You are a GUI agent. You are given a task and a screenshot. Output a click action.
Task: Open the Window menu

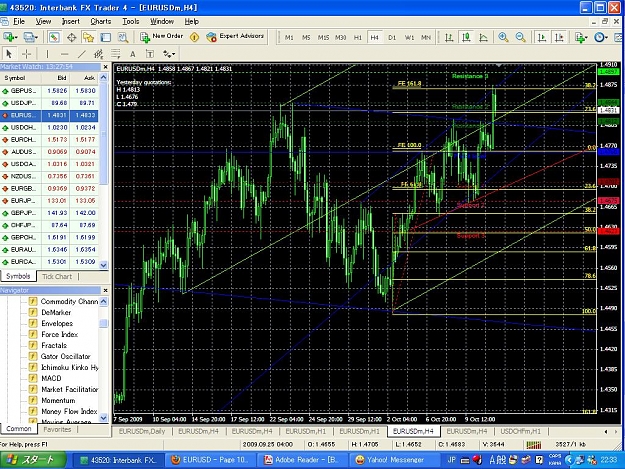(x=161, y=22)
